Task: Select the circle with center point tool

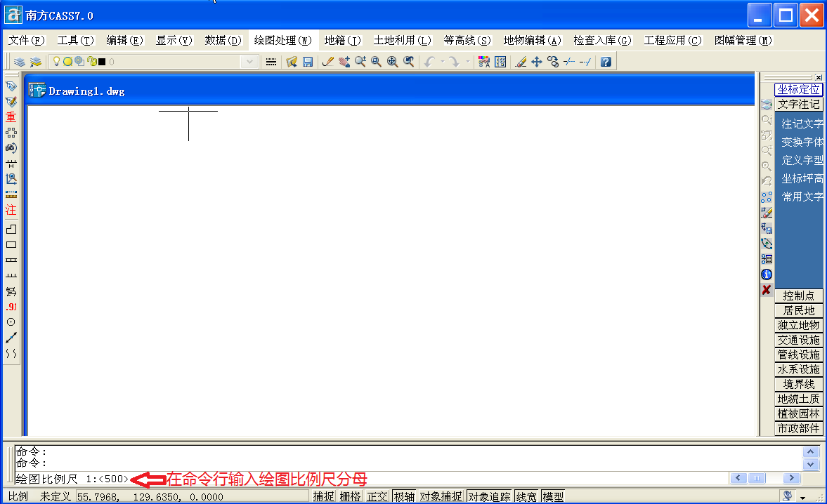Action: click(11, 321)
